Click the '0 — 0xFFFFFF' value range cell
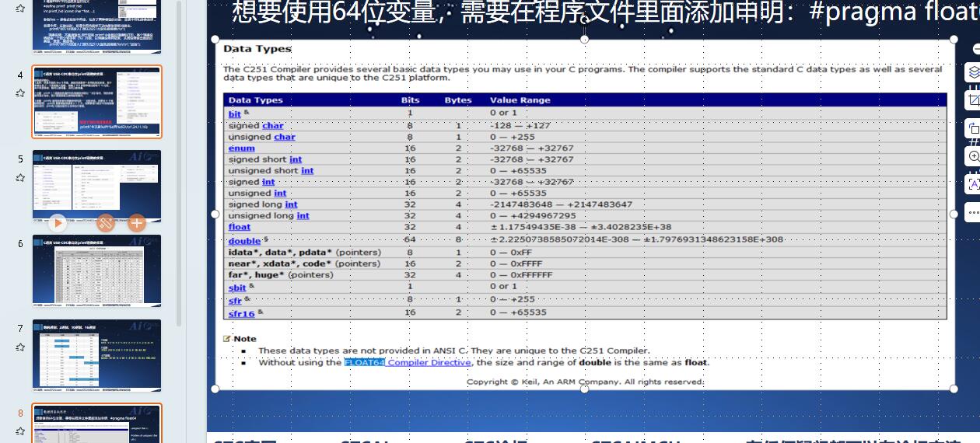 (x=521, y=274)
